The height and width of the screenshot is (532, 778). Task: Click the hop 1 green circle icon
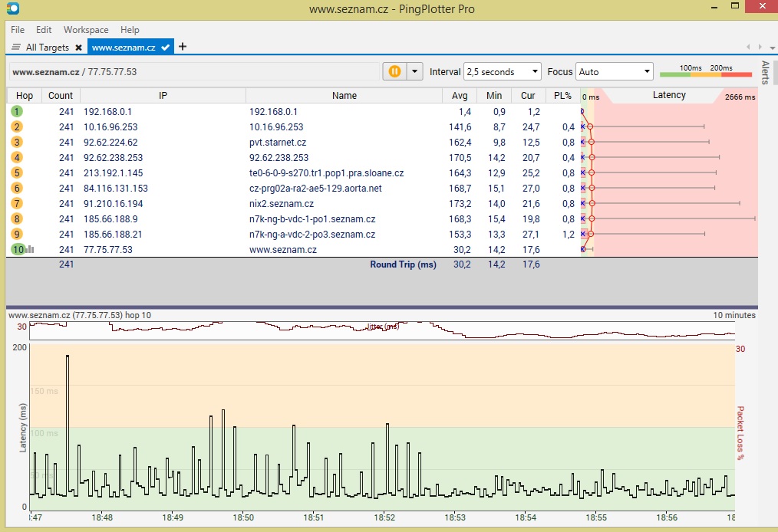17,111
